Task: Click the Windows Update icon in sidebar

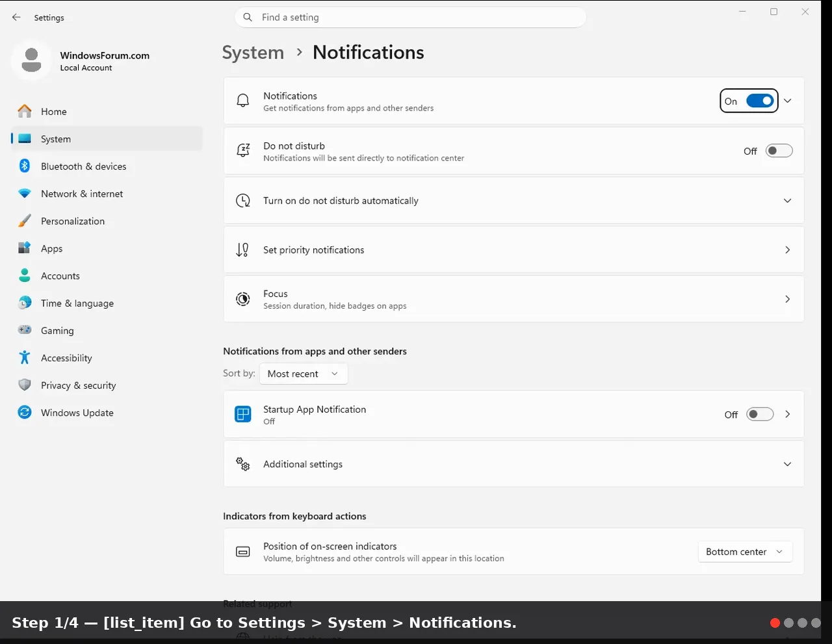Action: (x=25, y=412)
